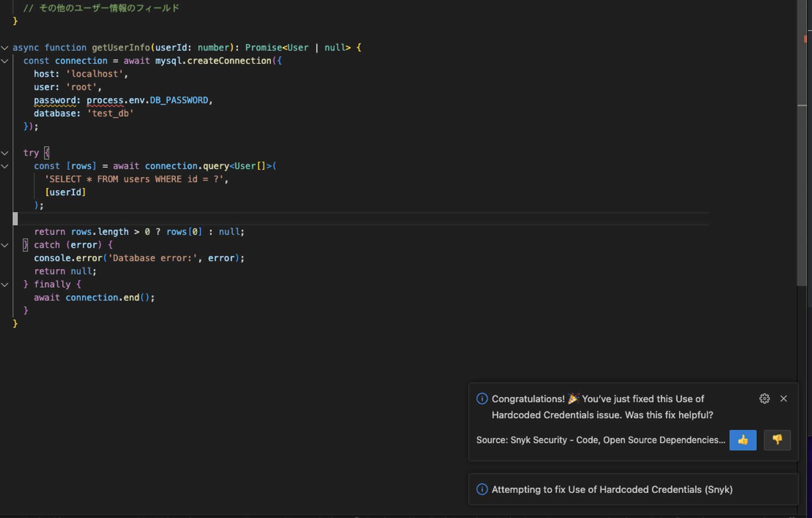The height and width of the screenshot is (518, 812).
Task: Click Source: Snyk Security notification text
Action: tap(600, 440)
